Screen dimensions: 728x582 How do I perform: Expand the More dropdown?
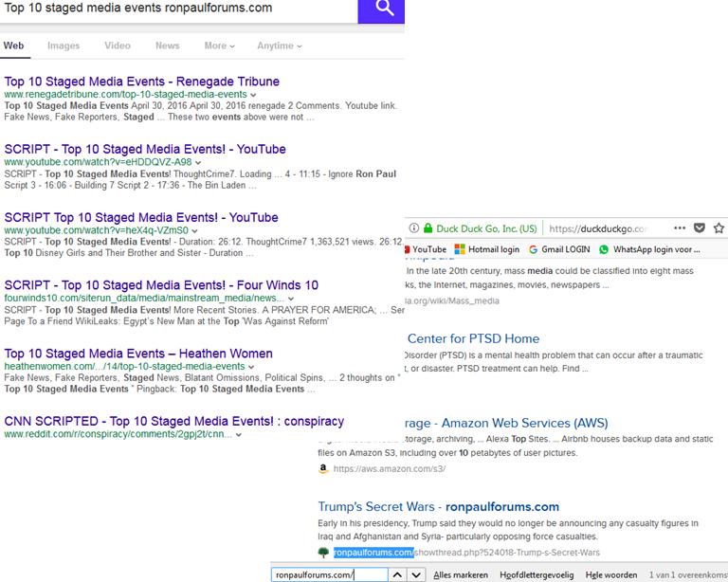pyautogui.click(x=220, y=45)
